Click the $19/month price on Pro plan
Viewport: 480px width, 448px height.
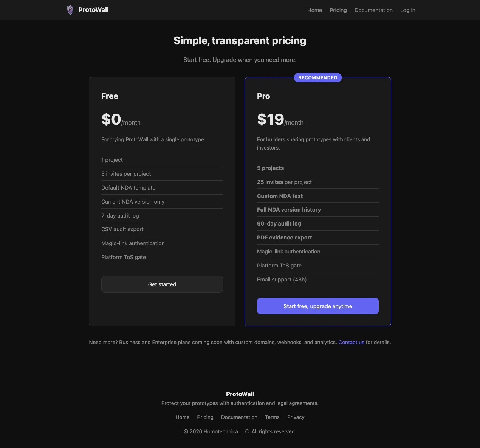pyautogui.click(x=280, y=119)
